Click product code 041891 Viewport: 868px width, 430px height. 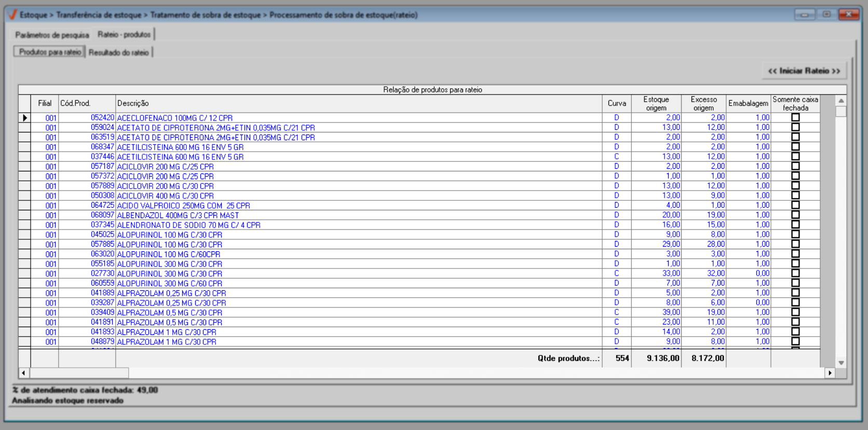click(x=102, y=322)
